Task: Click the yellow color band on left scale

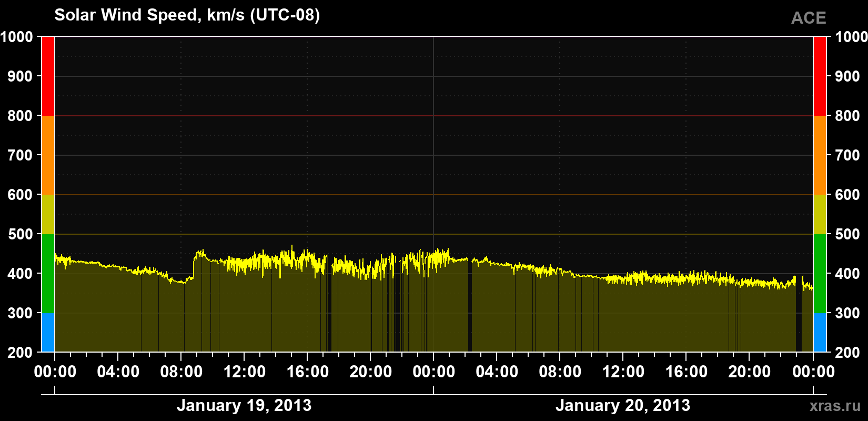Action: click(48, 214)
